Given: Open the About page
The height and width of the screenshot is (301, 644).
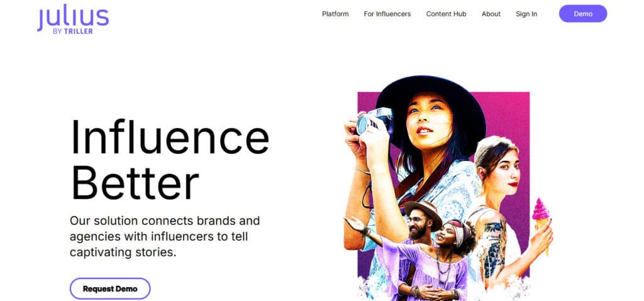Looking at the screenshot, I should (491, 14).
